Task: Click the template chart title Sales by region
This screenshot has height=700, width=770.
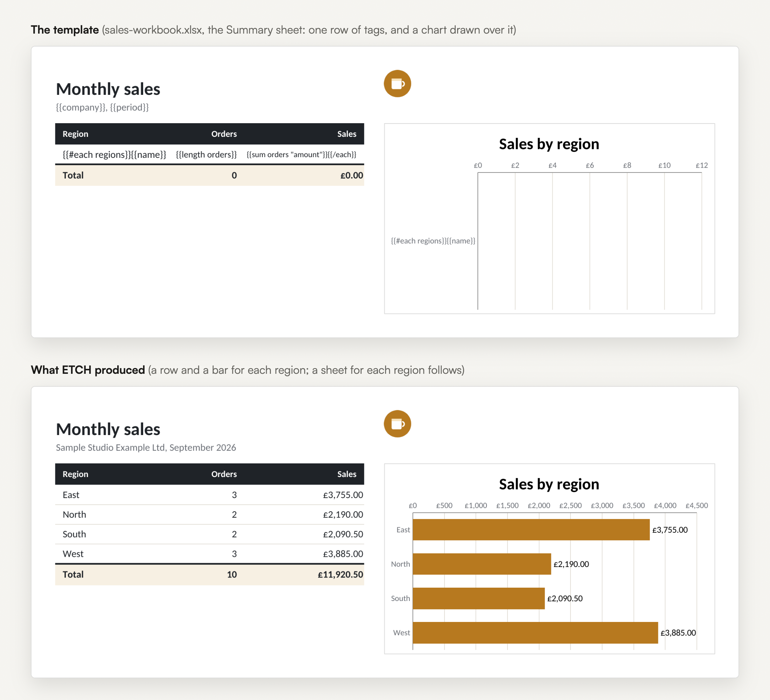Action: tap(549, 144)
